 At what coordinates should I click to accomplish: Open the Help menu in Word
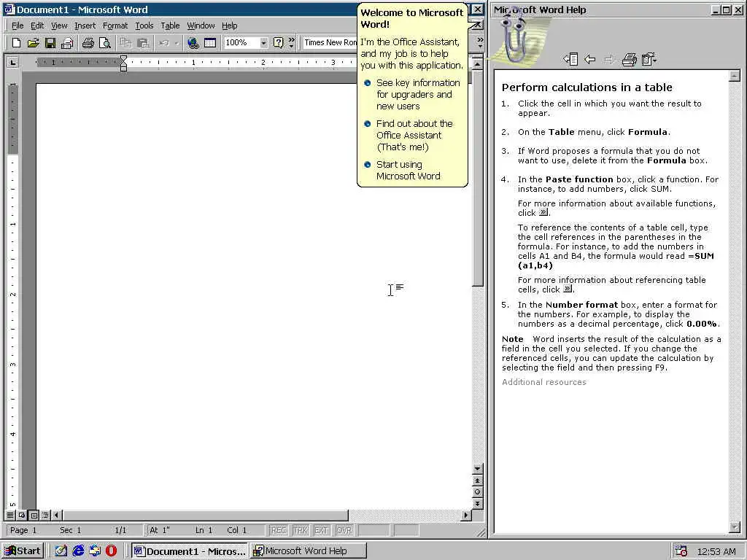pos(229,26)
